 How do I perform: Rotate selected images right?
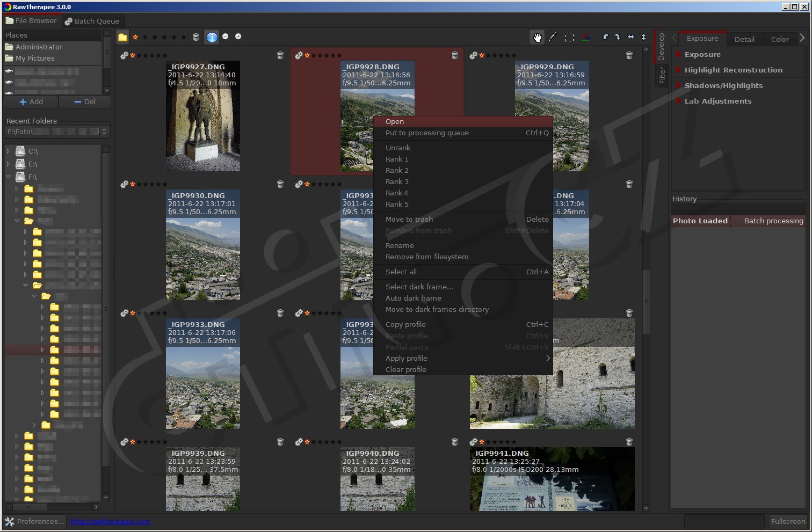(618, 37)
